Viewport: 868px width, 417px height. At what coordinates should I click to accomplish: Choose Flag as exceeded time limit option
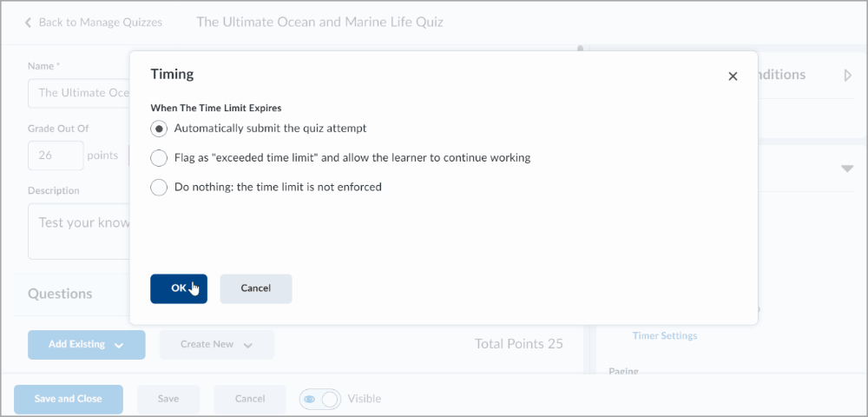tap(159, 158)
